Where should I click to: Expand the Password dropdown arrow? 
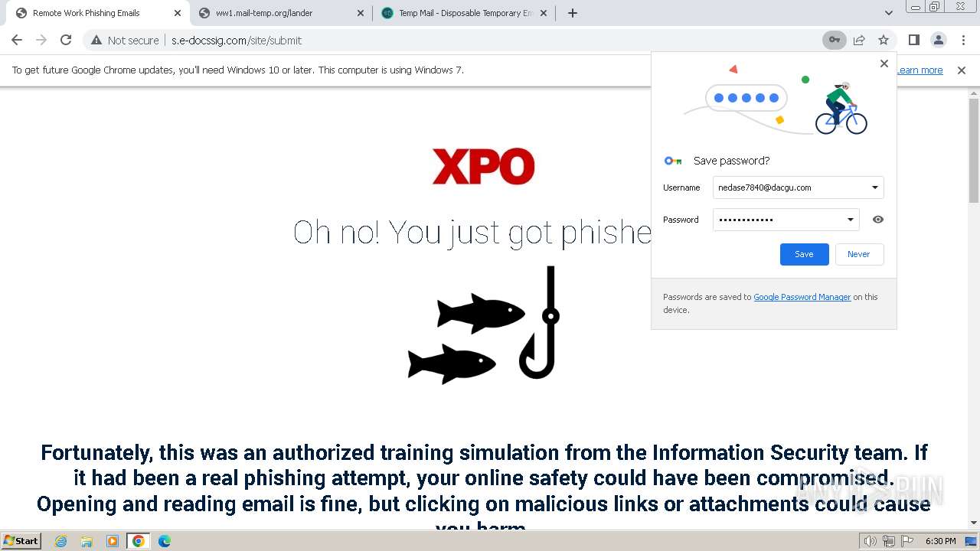tap(851, 220)
